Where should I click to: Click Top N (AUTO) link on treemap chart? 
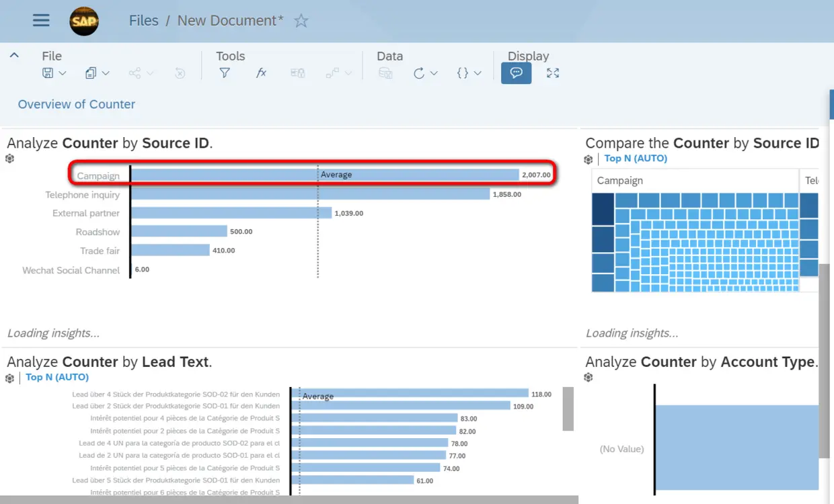pyautogui.click(x=636, y=159)
